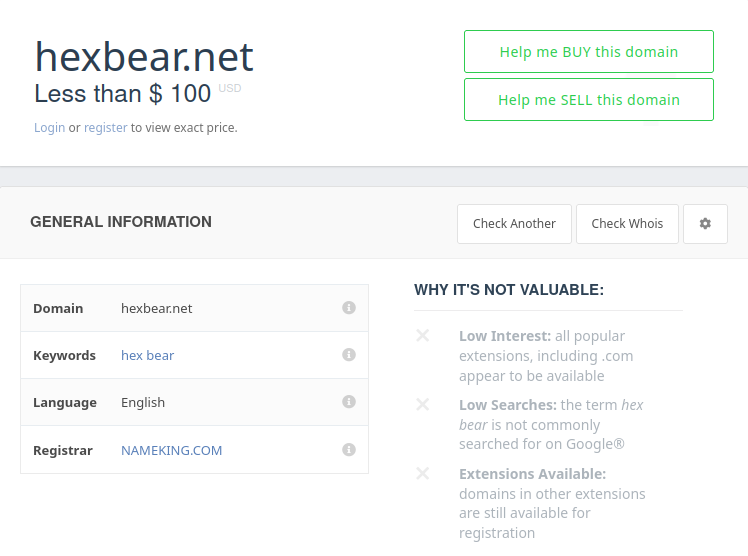Click Help me BUY this domain
The width and height of the screenshot is (748, 556).
point(589,51)
